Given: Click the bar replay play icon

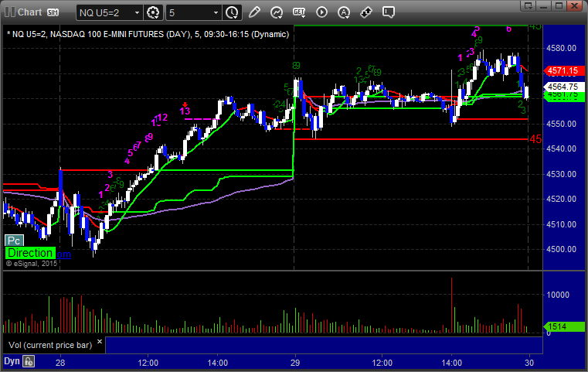Looking at the screenshot, I should [x=321, y=12].
